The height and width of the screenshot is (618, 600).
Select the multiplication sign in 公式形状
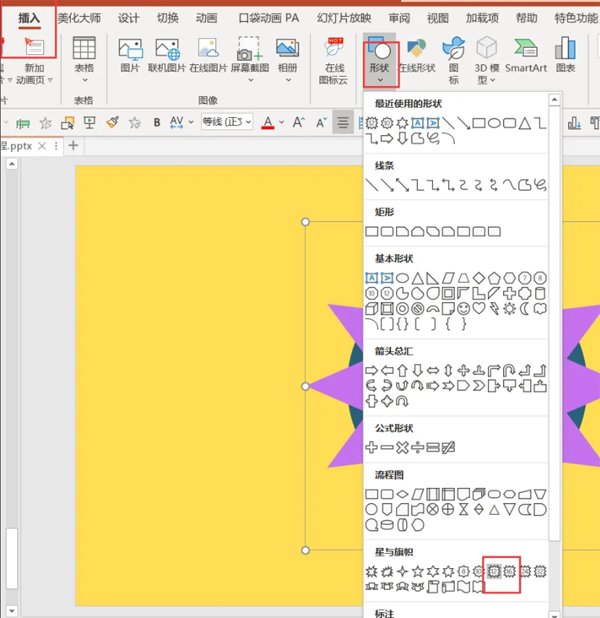[402, 447]
